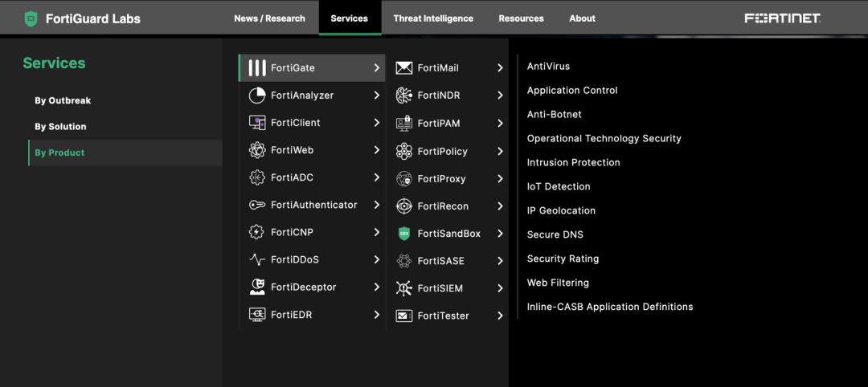Expand the FortiProxy submenu arrow
Image resolution: width=868 pixels, height=387 pixels.
click(x=500, y=179)
